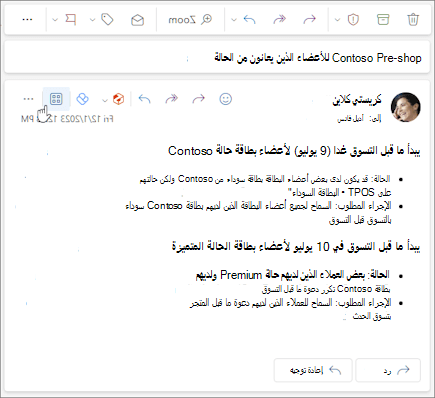Viewport: 435px width, 398px height.
Task: Click the recipient line starting with إلى
Action: coord(359,119)
